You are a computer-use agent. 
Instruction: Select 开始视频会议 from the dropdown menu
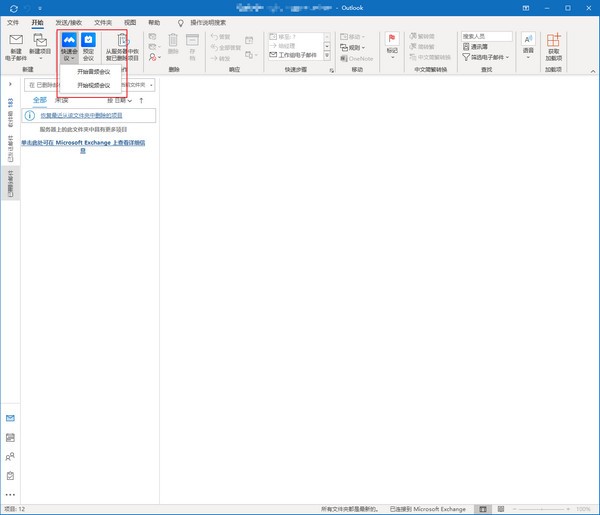(x=93, y=86)
